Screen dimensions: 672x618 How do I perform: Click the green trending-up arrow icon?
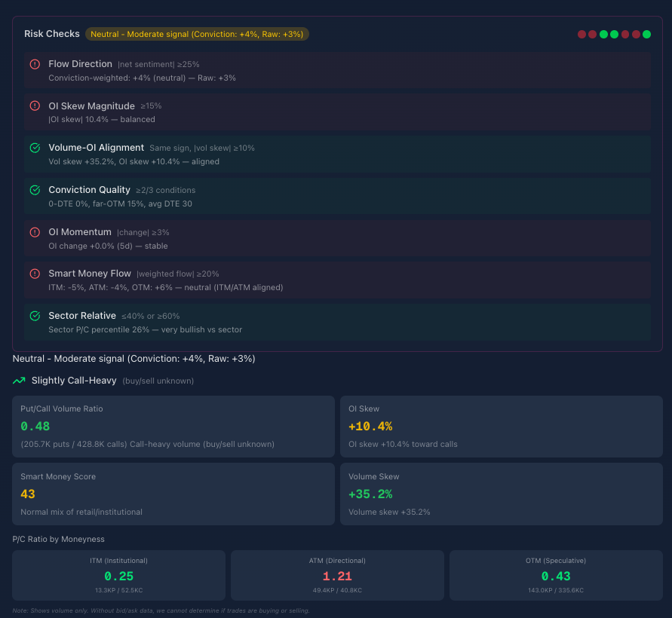tap(19, 381)
